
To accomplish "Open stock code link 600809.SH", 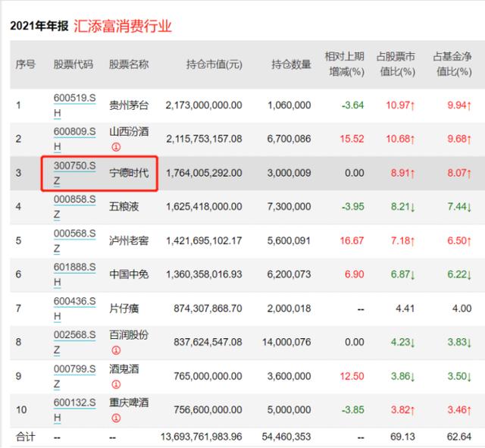I will 74,139.
